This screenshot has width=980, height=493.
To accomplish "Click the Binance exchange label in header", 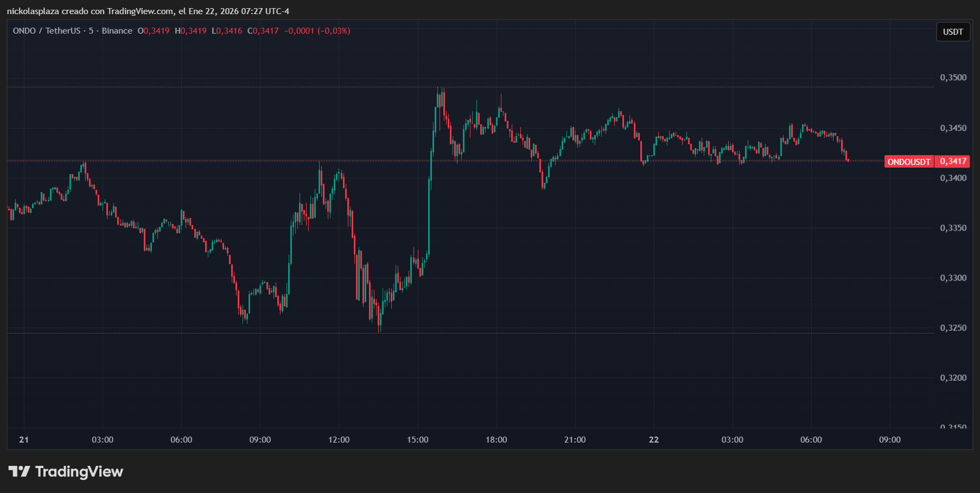I will tap(117, 31).
